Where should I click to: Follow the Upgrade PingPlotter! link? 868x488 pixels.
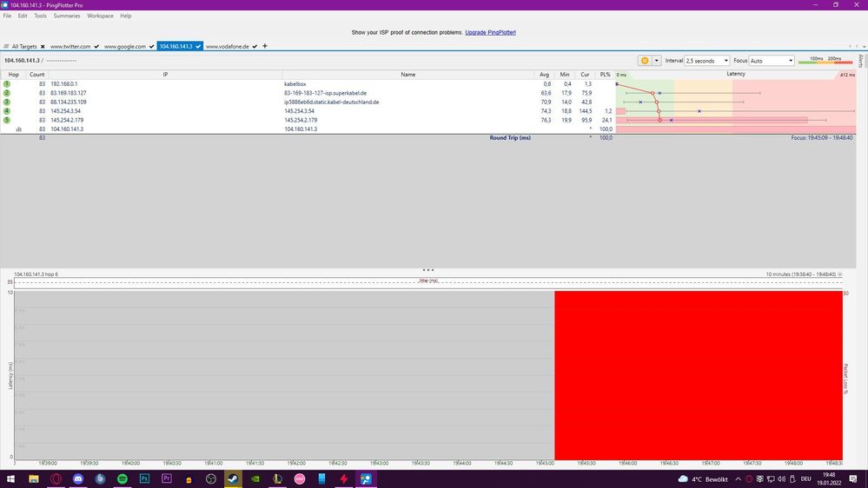click(490, 33)
